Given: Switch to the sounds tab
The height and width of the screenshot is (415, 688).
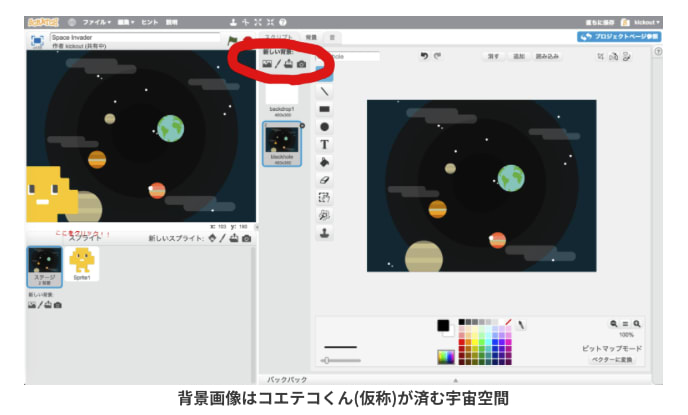Looking at the screenshot, I should 332,38.
